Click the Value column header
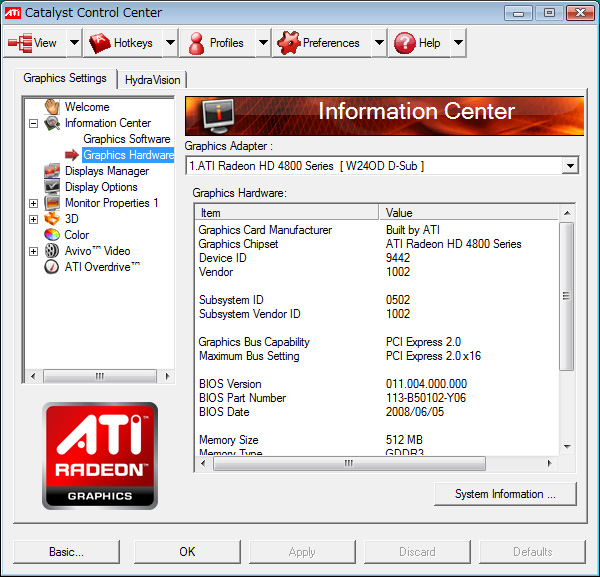Viewport: 600px width, 577px height. (x=469, y=213)
